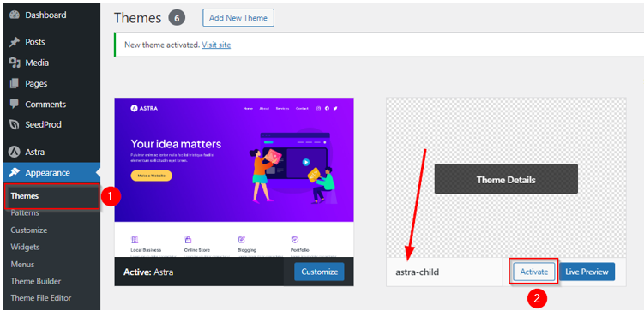Click Customize on the active Astra theme

point(319,272)
